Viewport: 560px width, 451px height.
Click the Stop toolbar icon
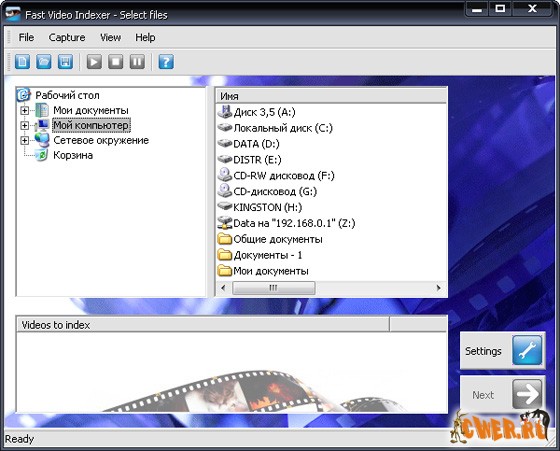click(116, 62)
